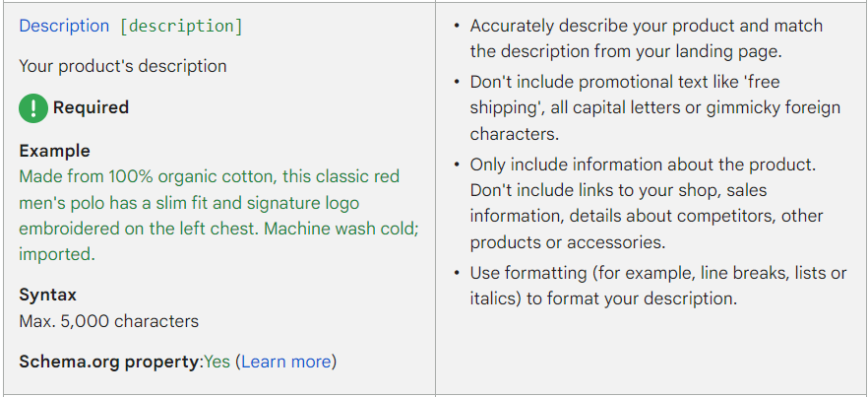Open the Description attribute link
The image size is (868, 397).
pyautogui.click(x=64, y=26)
